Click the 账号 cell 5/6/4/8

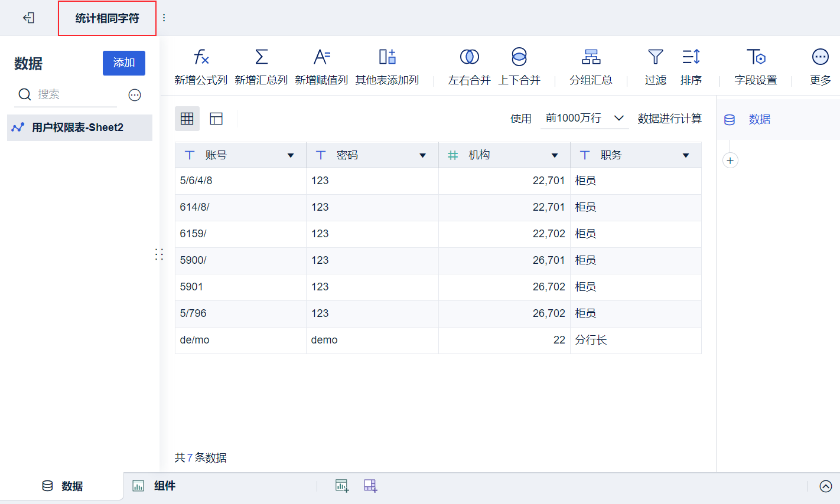tap(240, 181)
